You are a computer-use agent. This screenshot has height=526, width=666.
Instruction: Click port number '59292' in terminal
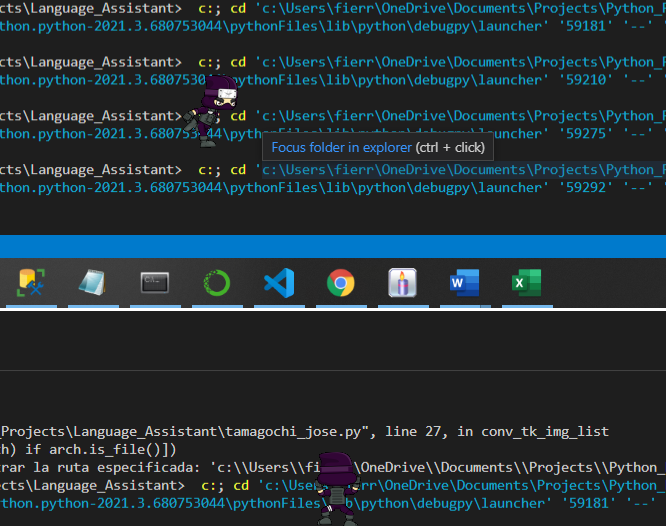pyautogui.click(x=586, y=187)
